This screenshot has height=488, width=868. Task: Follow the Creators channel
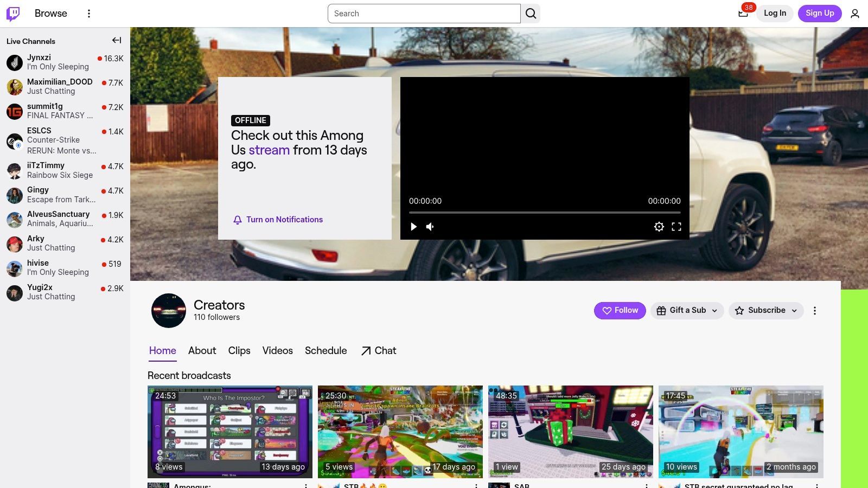(x=620, y=311)
